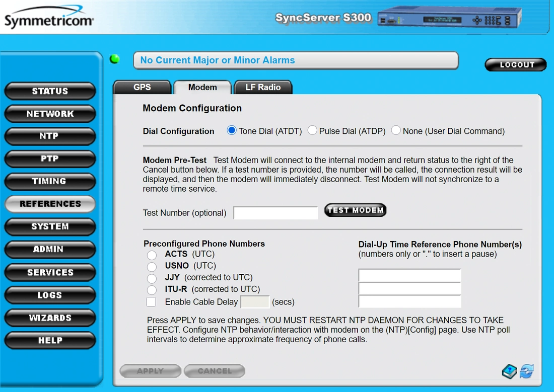Open the WIZARDS menu
Screen dimensions: 554x392
click(50, 318)
